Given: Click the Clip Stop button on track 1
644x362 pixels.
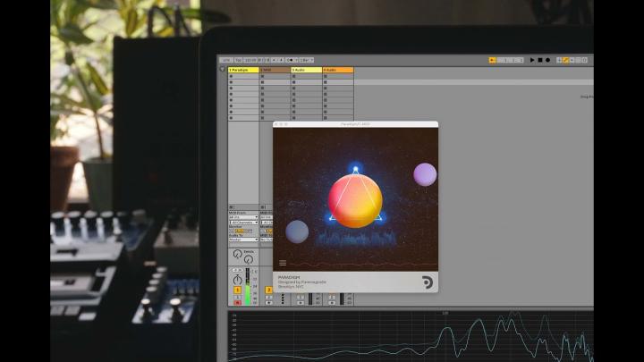Looking at the screenshot, I should (x=231, y=207).
